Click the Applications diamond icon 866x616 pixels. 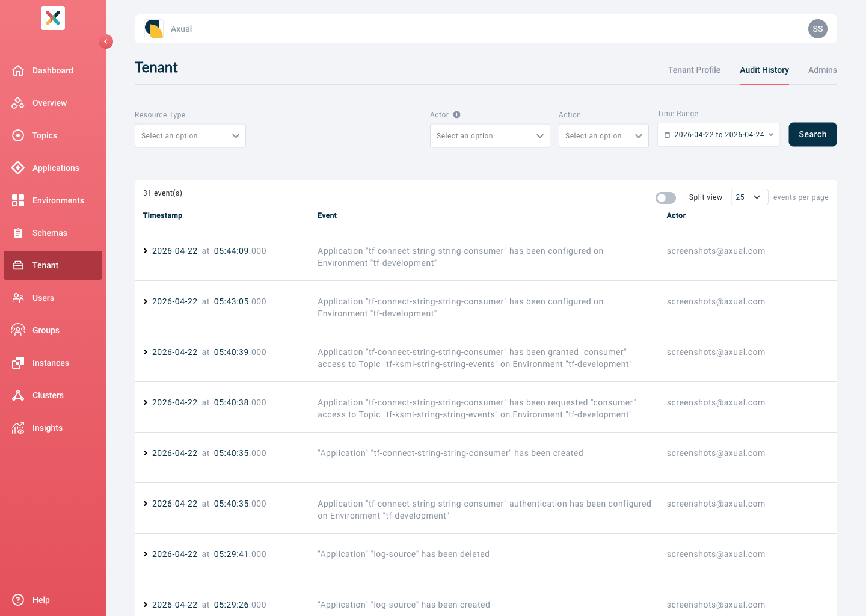coord(18,168)
